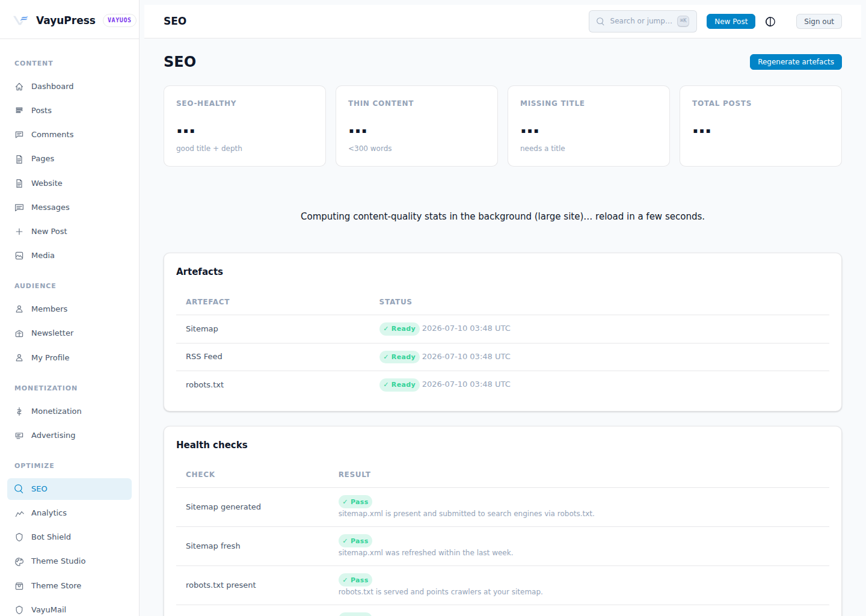Open Dashboard from the sidebar
This screenshot has width=866, height=616.
(69, 87)
